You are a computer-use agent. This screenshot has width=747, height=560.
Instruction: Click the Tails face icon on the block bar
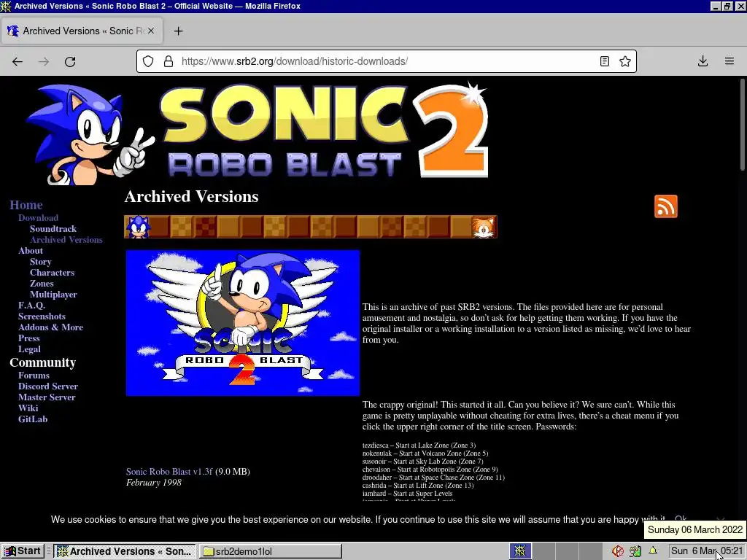(x=484, y=227)
